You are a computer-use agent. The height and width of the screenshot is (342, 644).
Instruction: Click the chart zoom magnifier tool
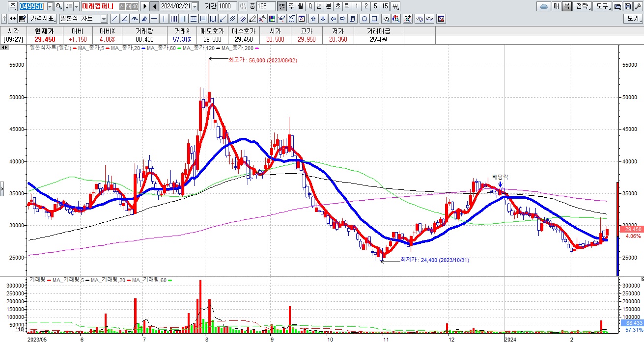point(386,19)
